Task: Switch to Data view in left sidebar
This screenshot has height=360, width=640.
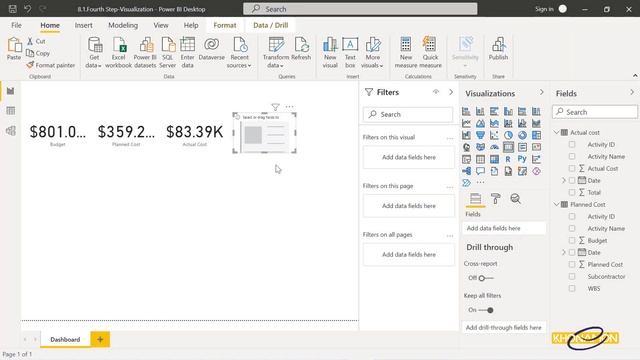Action: click(x=11, y=111)
